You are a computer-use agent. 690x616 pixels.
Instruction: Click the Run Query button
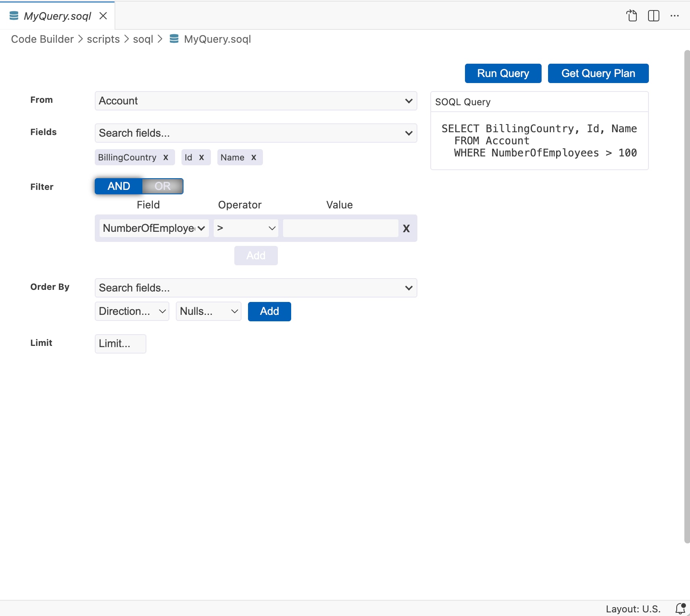[503, 73]
